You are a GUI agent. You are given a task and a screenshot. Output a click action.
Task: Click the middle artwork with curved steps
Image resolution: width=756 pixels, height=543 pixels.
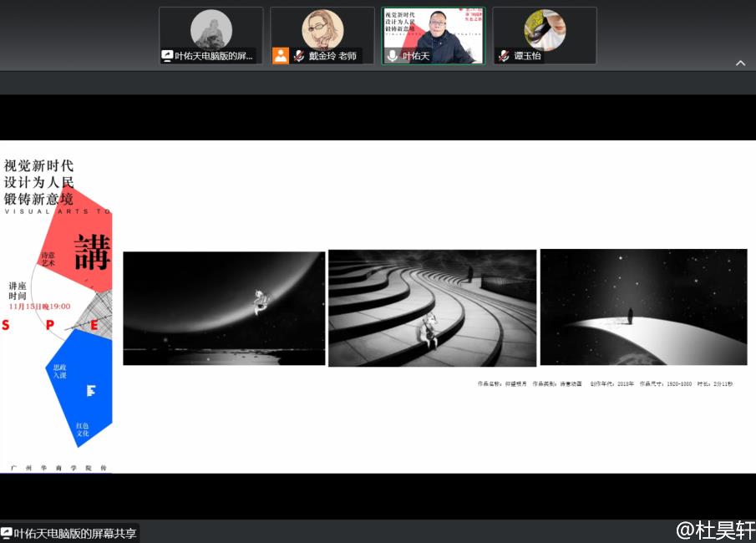tap(432, 307)
